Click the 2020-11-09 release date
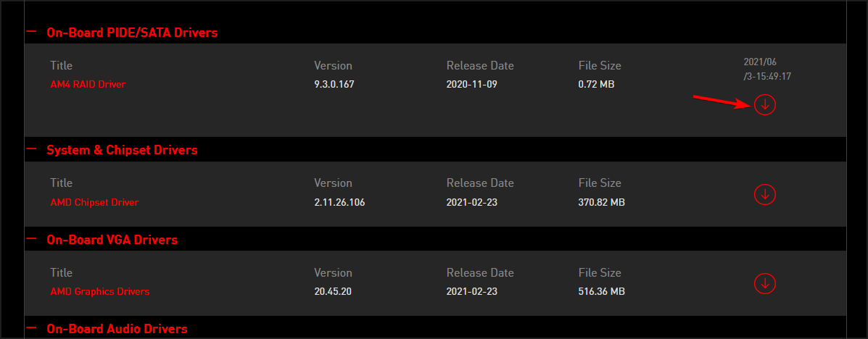This screenshot has width=868, height=339. tap(473, 84)
